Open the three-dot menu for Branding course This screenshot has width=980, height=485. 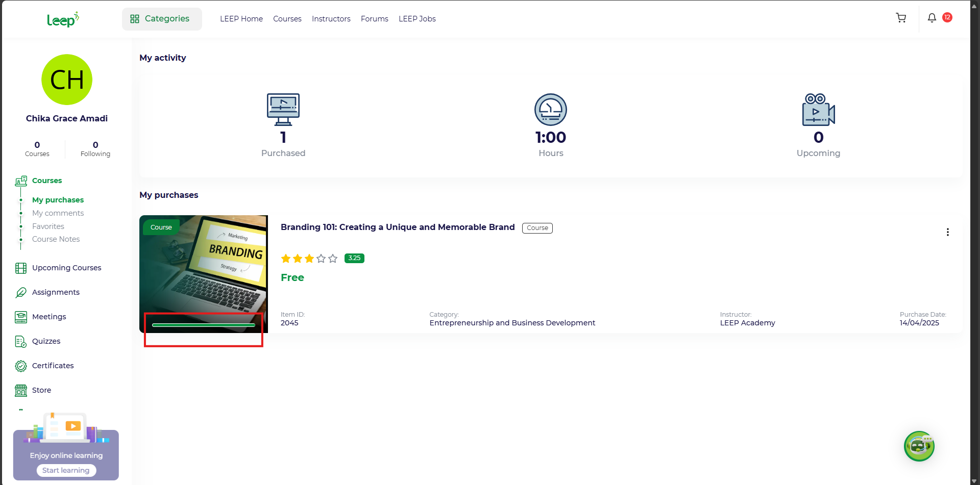tap(947, 232)
